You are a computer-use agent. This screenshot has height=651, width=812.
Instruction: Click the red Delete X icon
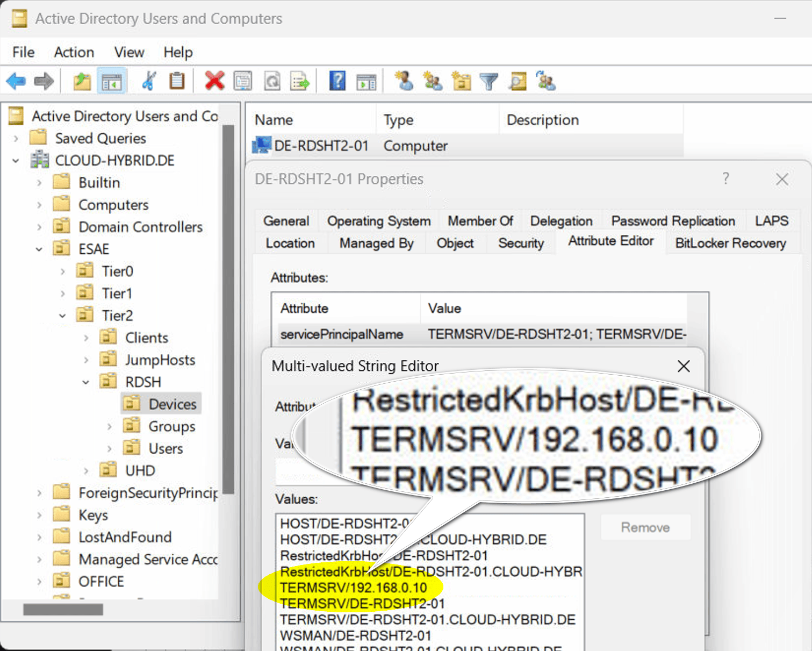(214, 81)
